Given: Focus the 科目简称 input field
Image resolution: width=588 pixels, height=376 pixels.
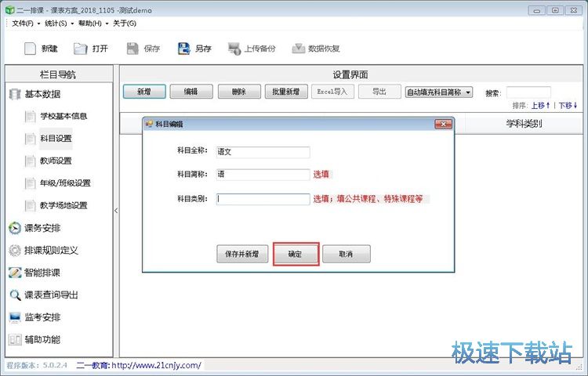Looking at the screenshot, I should coord(263,175).
